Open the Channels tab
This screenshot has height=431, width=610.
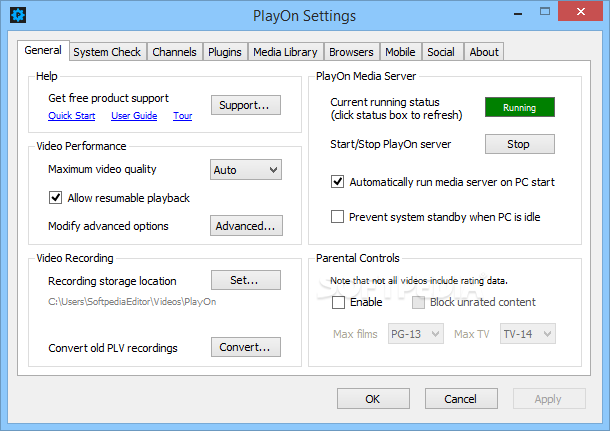pos(174,52)
